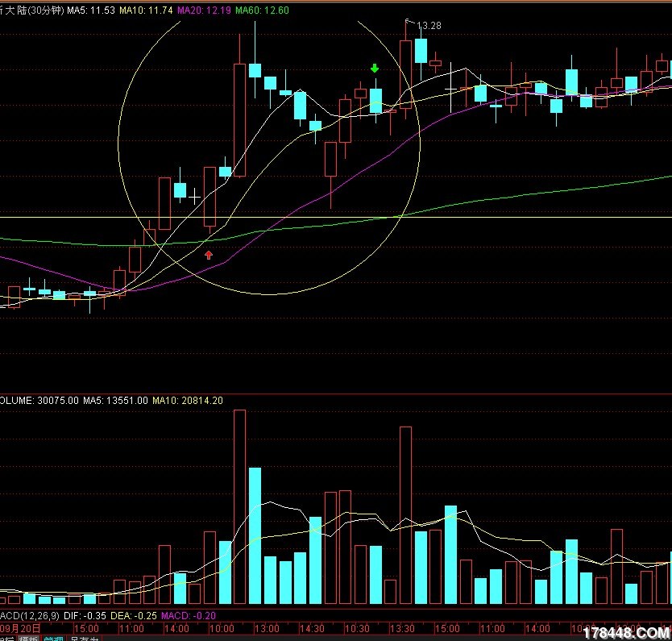The height and width of the screenshot is (641, 672).
Task: Select the volume MA10: 20814.20 value
Action: pos(188,401)
